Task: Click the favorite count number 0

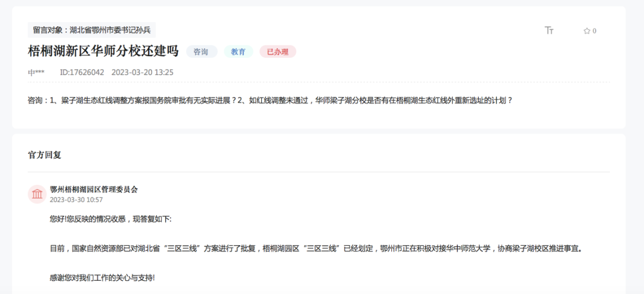Action: (x=595, y=31)
